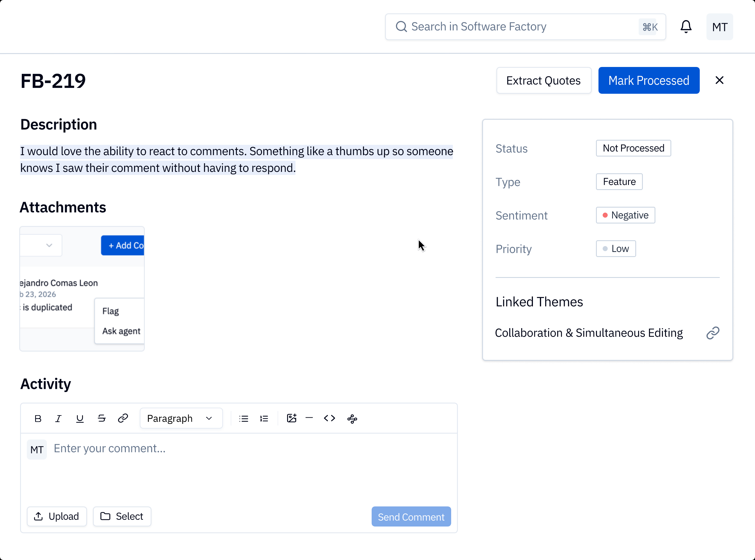This screenshot has width=755, height=560.
Task: Apply underline formatting to comment
Action: click(80, 418)
